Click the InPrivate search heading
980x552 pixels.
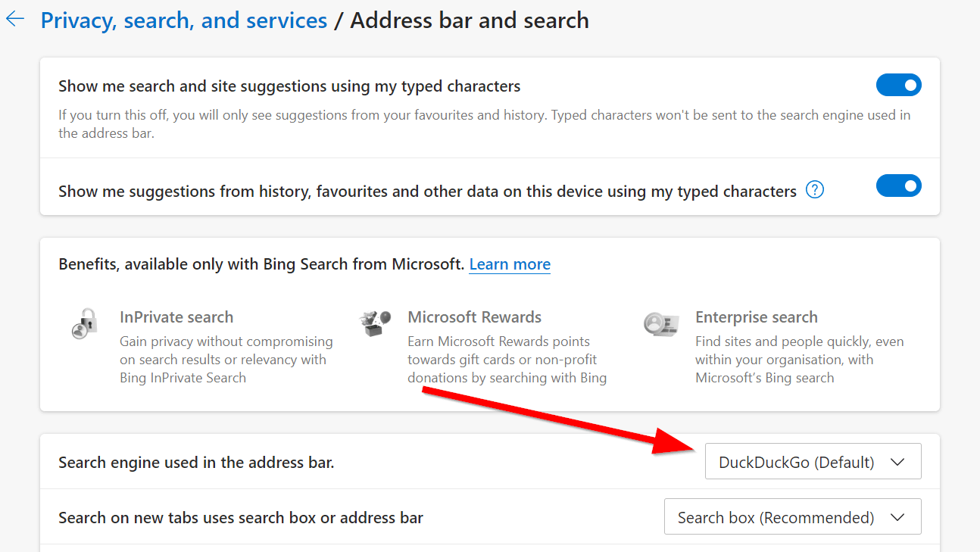coord(176,317)
